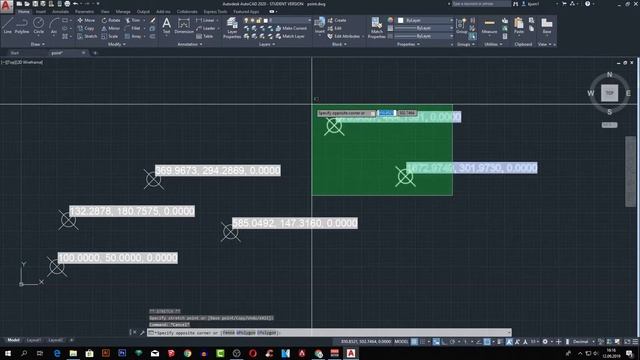Image resolution: width=640 pixels, height=360 pixels.
Task: Expand the Draw panel
Action: pyautogui.click(x=38, y=44)
